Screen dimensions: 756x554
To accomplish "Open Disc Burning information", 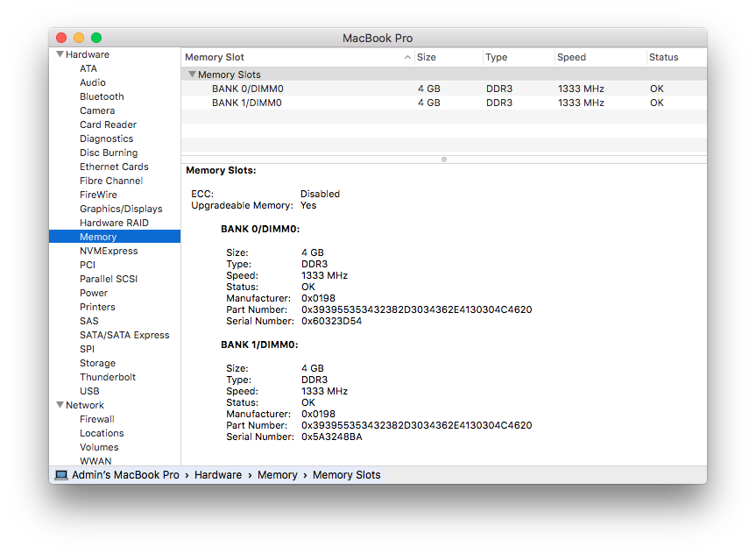I will [x=109, y=153].
